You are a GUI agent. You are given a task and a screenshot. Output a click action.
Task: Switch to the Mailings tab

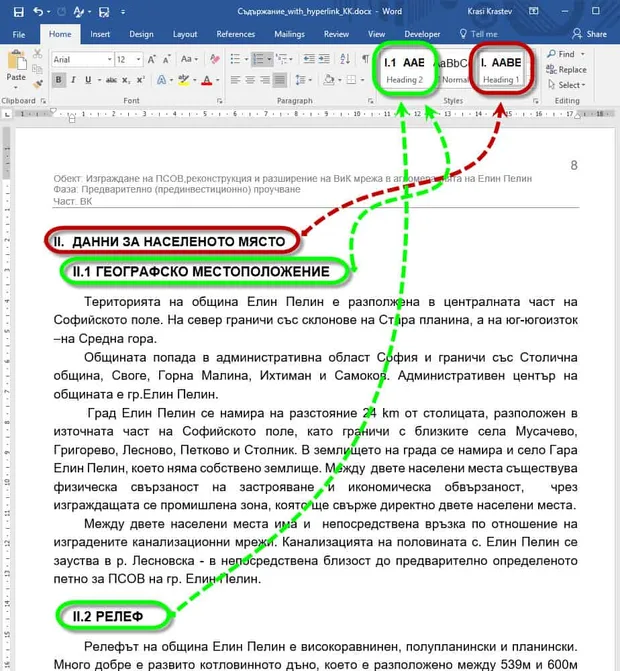290,34
